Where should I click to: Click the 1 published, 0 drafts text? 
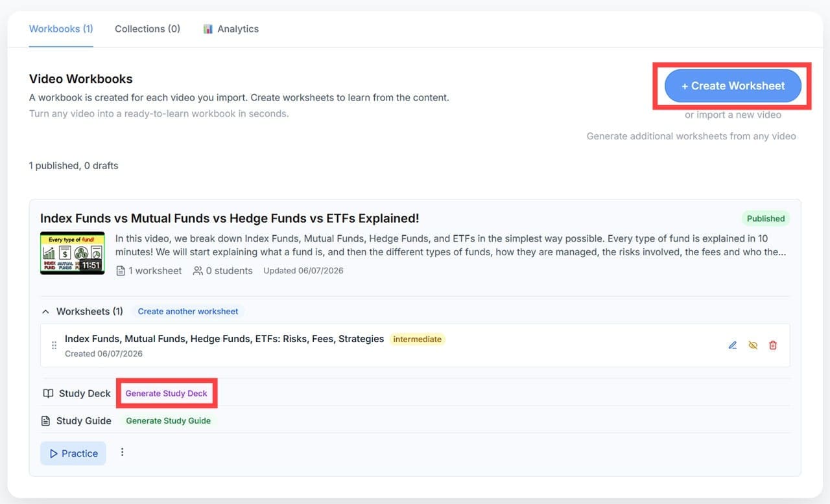(74, 165)
